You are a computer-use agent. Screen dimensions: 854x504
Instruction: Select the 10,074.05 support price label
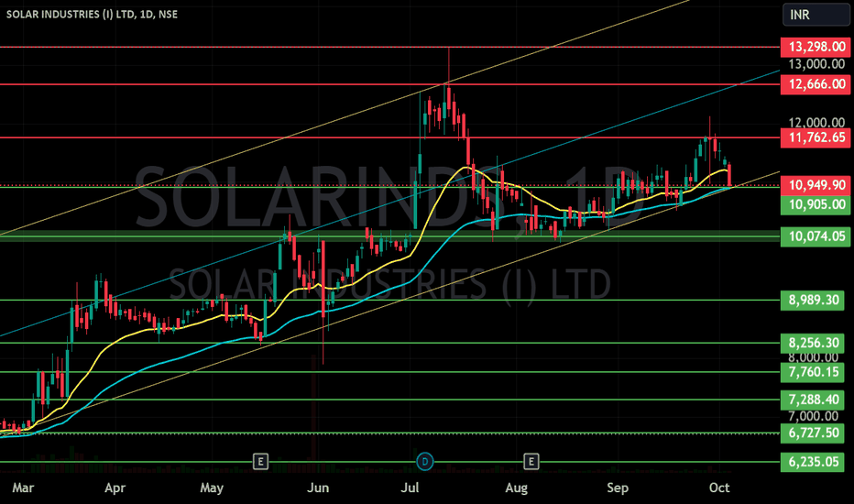click(x=816, y=236)
